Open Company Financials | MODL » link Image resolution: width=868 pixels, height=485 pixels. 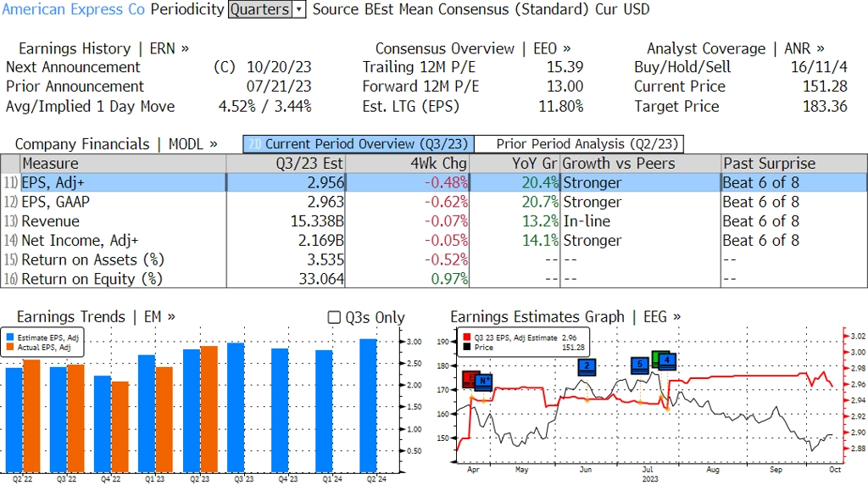click(116, 144)
